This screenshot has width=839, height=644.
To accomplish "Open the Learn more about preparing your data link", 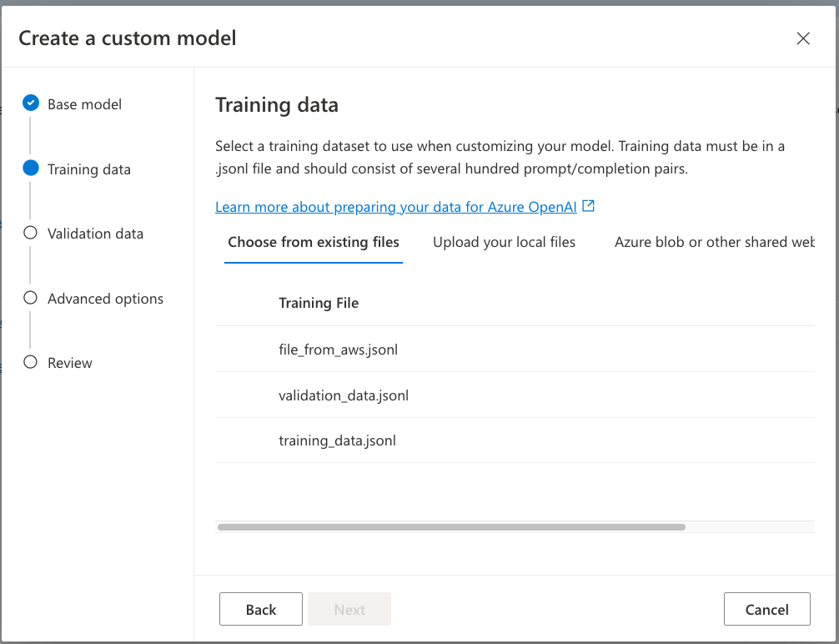I will point(396,206).
